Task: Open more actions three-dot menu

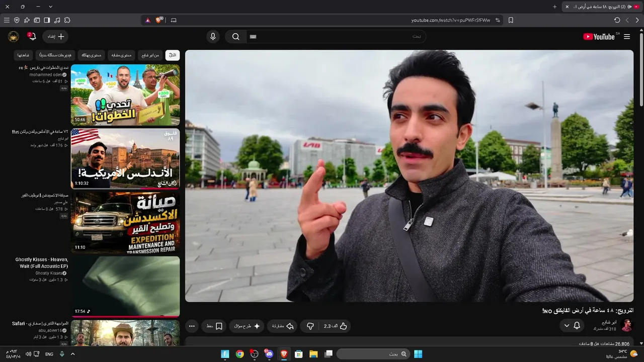Action: pos(192,326)
